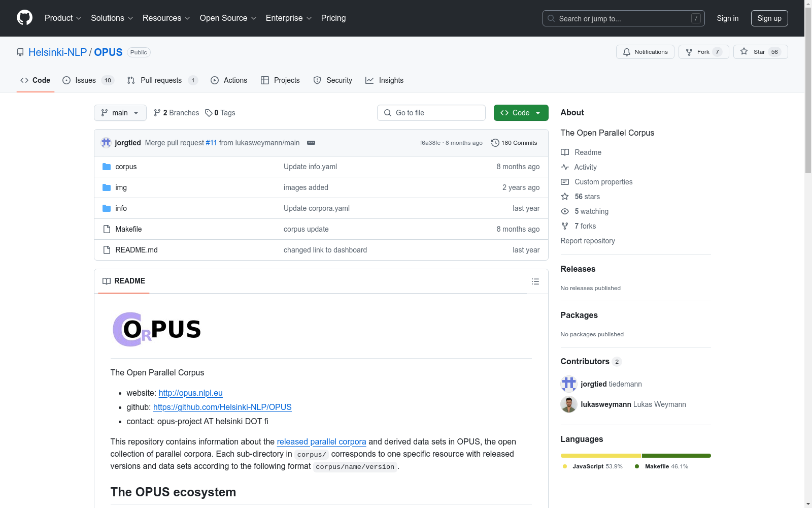The width and height of the screenshot is (812, 508).
Task: Open the released parallel corpora link
Action: click(321, 442)
